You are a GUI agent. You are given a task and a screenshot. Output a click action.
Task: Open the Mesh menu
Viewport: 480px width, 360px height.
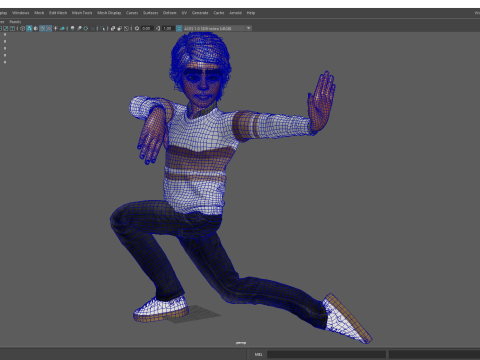[39, 13]
